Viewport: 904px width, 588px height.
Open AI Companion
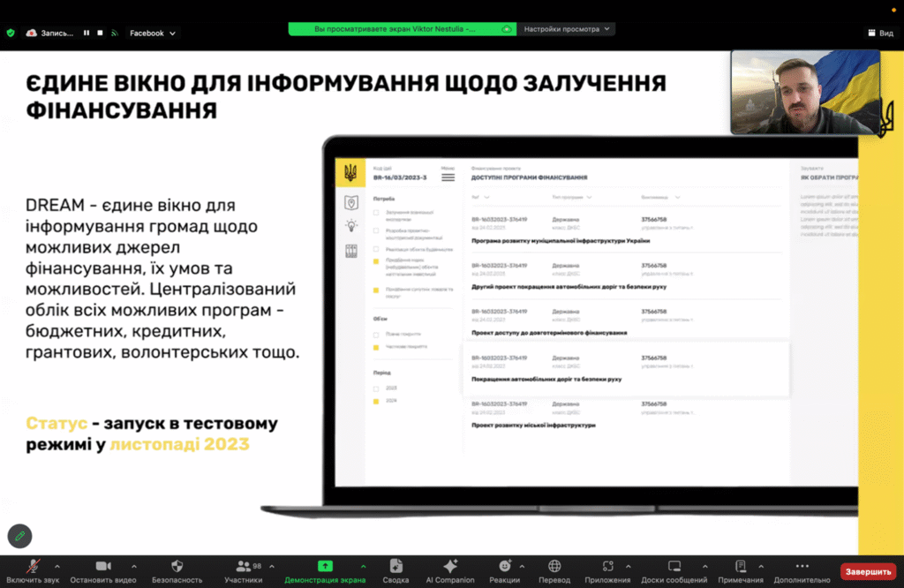pyautogui.click(x=450, y=570)
